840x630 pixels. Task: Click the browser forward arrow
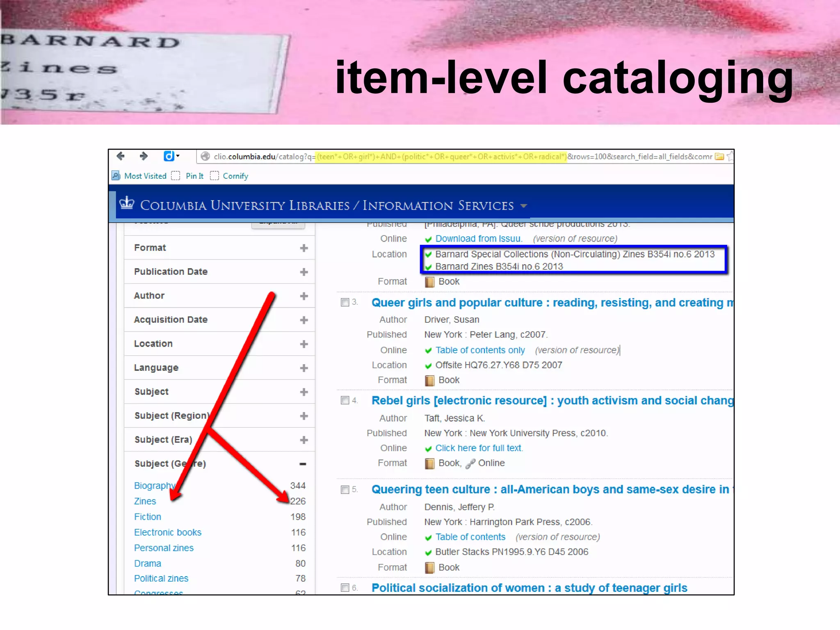tap(144, 156)
